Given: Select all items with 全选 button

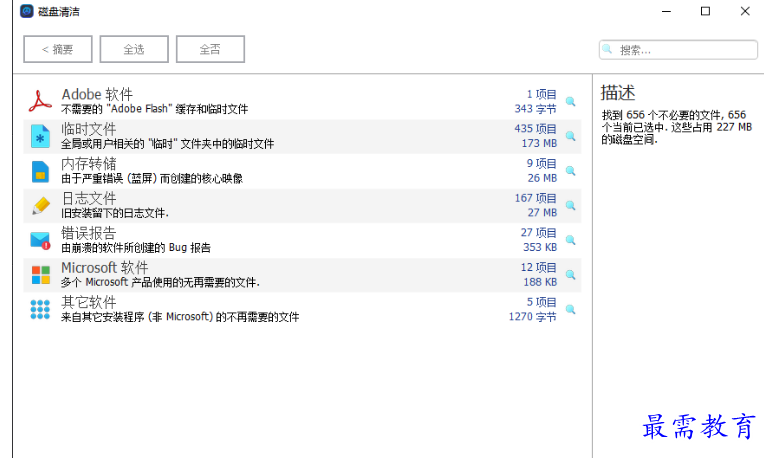Looking at the screenshot, I should (x=134, y=49).
